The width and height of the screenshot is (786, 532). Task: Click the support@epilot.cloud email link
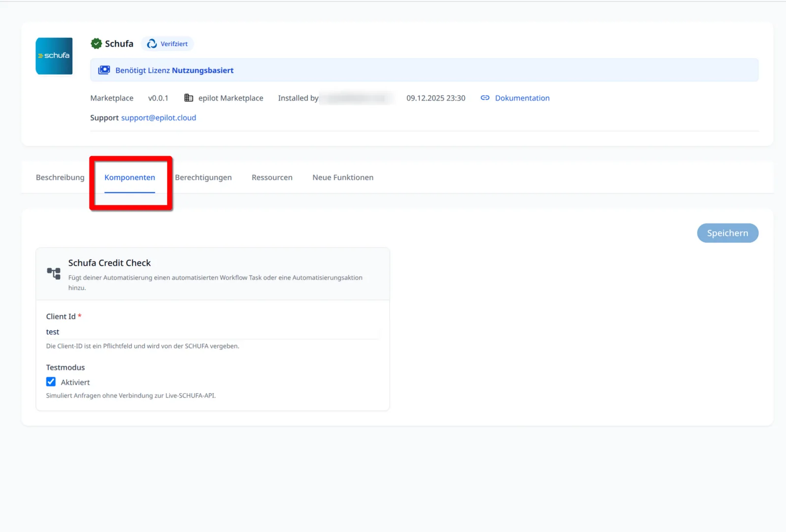tap(159, 117)
